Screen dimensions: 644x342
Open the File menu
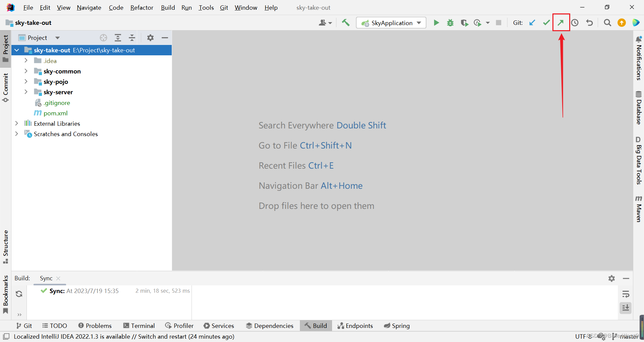click(28, 7)
